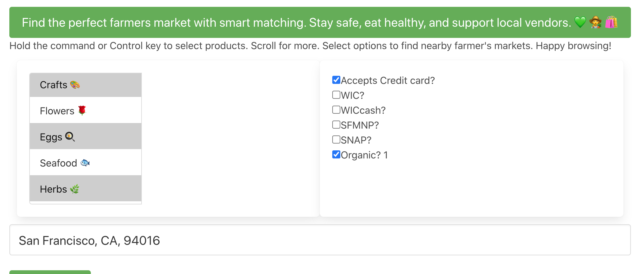Click the herb leaf icon
The width and height of the screenshot is (644, 274).
[75, 189]
